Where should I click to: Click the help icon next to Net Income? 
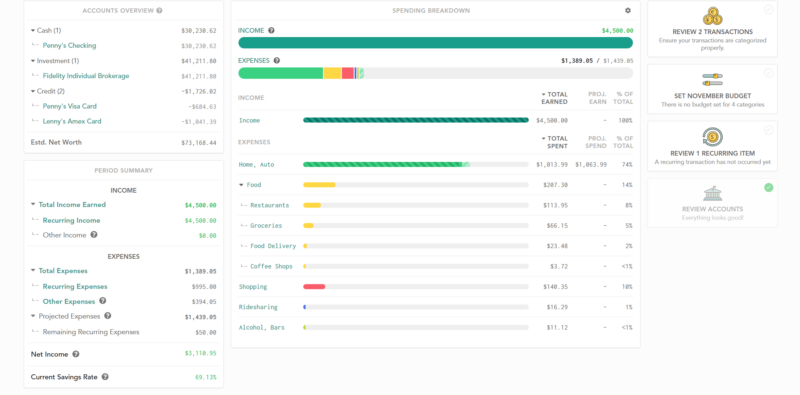(76, 354)
